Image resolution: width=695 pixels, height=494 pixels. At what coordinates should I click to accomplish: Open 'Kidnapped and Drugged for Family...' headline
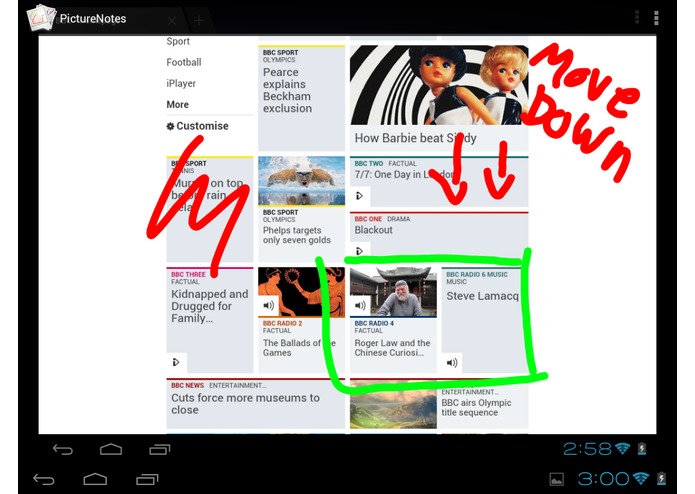pos(210,306)
